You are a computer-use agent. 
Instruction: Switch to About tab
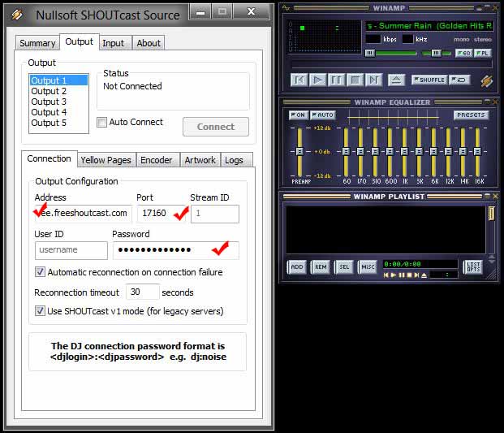coord(149,43)
